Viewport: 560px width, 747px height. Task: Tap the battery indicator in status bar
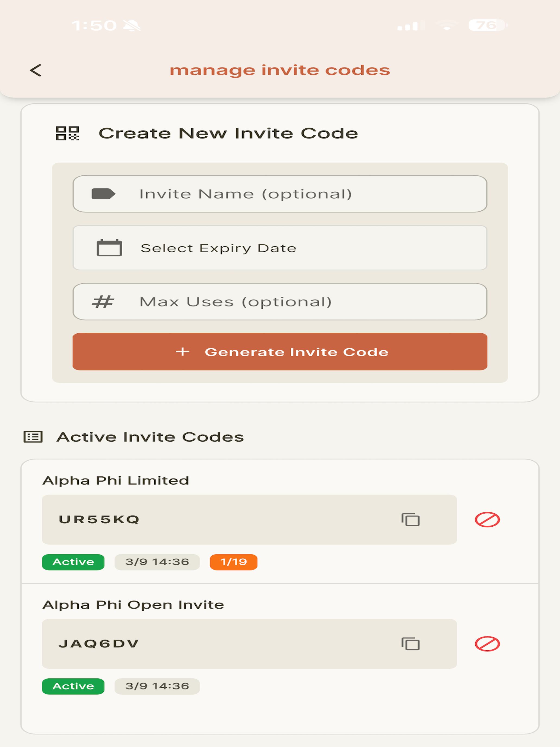point(488,25)
